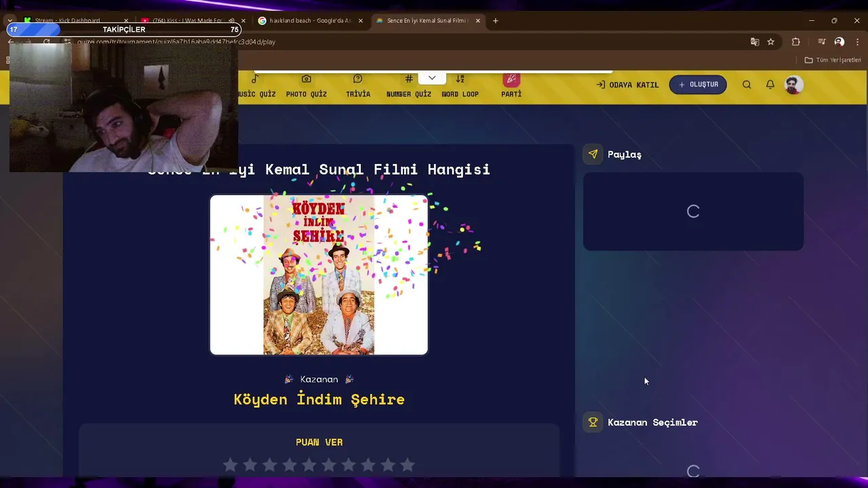This screenshot has width=868, height=488.
Task: Mute the YouTube Kiss tab audio icon
Action: tap(231, 21)
